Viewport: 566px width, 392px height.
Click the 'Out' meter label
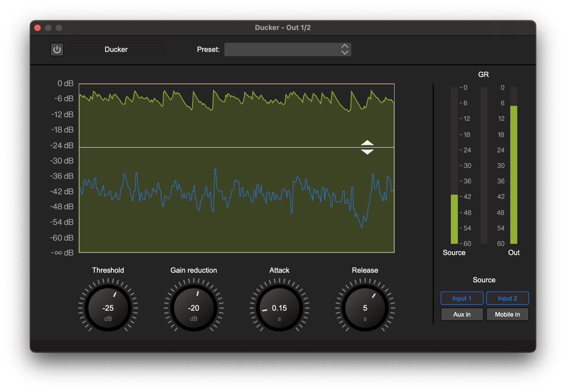[514, 253]
